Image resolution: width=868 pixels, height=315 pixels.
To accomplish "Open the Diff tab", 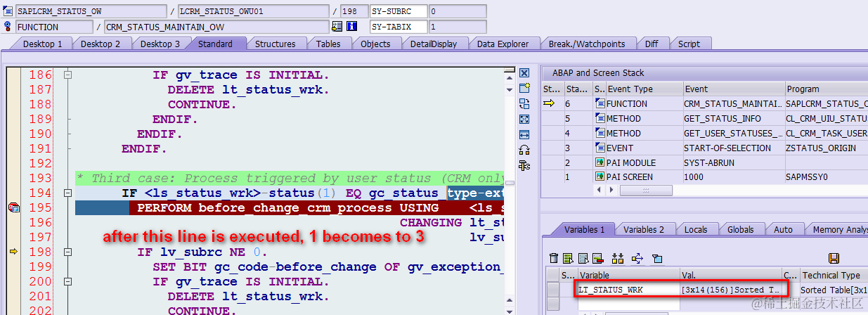I will pyautogui.click(x=652, y=44).
